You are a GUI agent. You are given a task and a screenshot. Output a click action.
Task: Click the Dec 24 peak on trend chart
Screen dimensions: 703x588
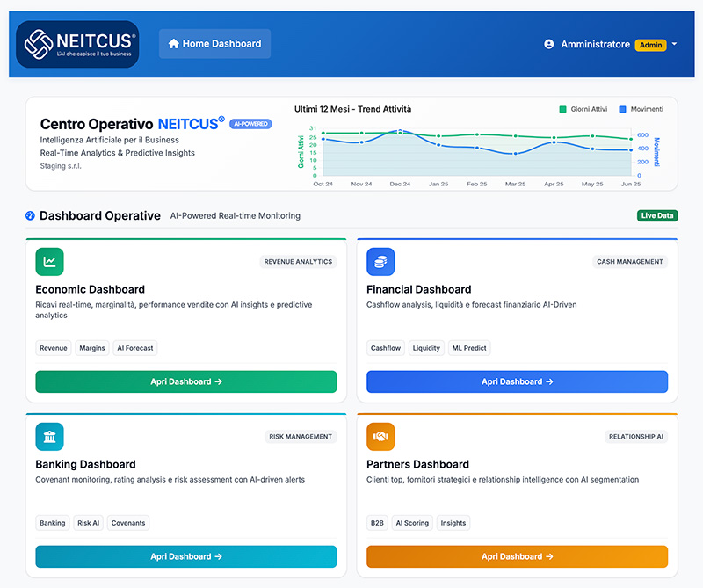pos(400,132)
